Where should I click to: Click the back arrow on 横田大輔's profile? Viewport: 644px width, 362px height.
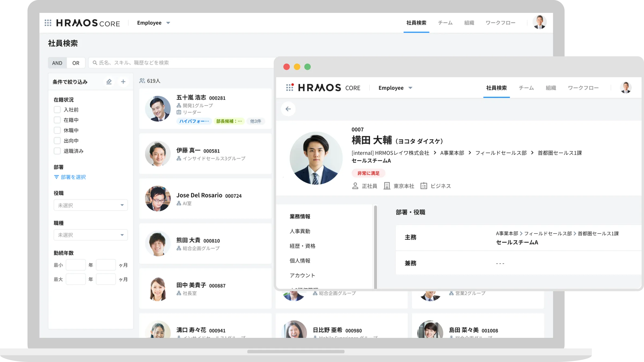pos(288,109)
